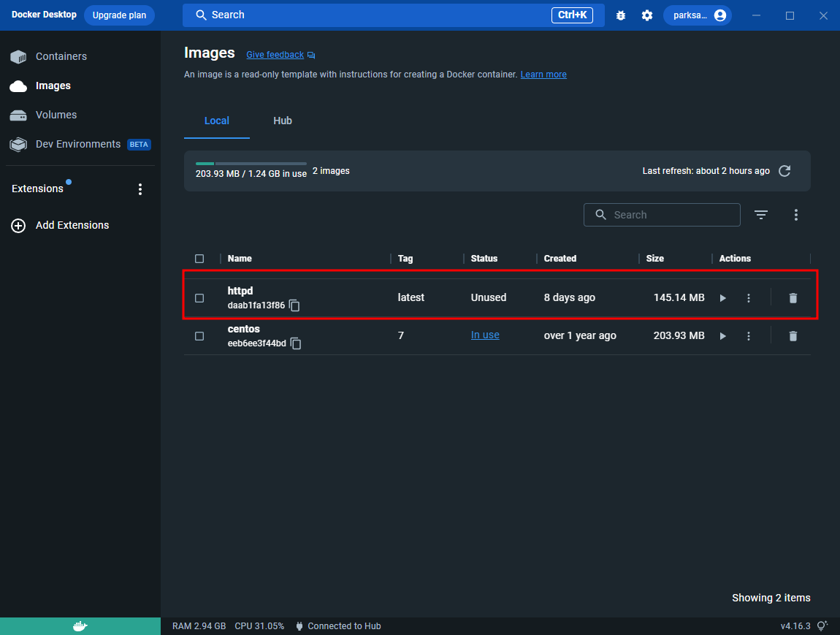This screenshot has width=840, height=635.
Task: Click the 'Unused' status of httpd
Action: [x=489, y=297]
